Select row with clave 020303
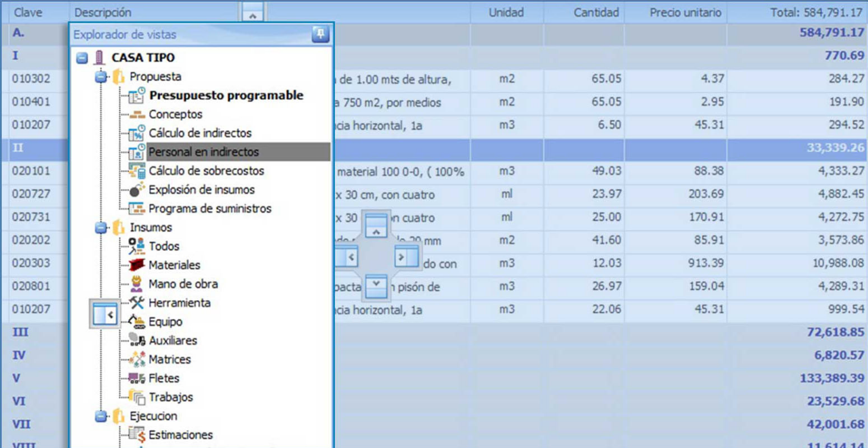 pyautogui.click(x=31, y=263)
